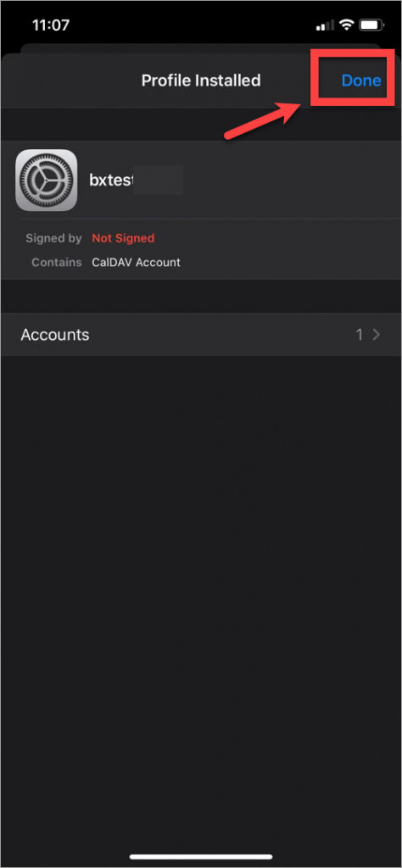Tap Done to finish profile installation
Image resolution: width=402 pixels, height=868 pixels.
click(361, 81)
